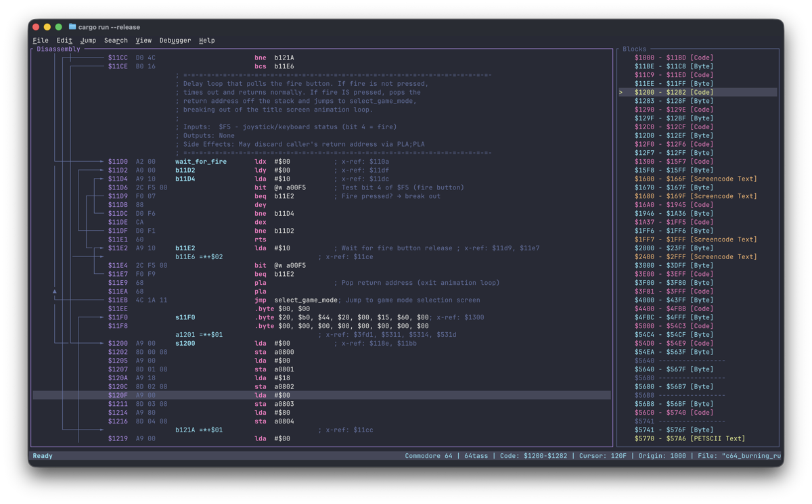Select block $54EA - $563F [Byte]
This screenshot has width=812, height=504.
(x=698, y=352)
